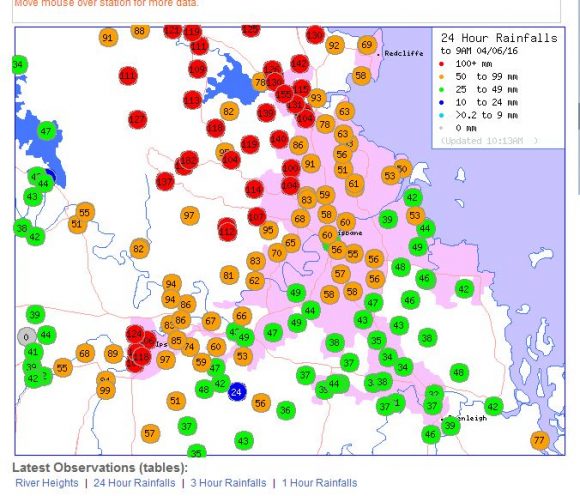
Task: Click the orange 62 mm station marker
Action: pyautogui.click(x=254, y=281)
